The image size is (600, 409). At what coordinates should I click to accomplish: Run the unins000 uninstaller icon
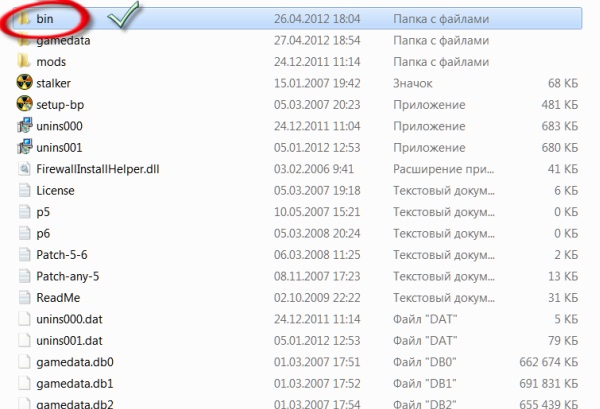click(x=25, y=125)
